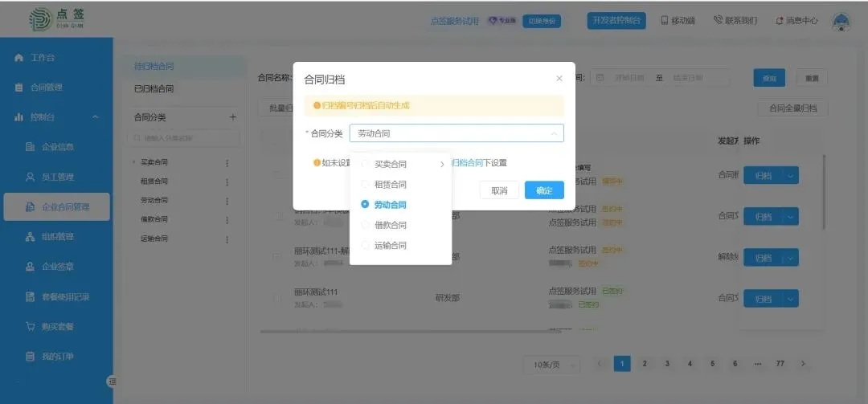This screenshot has width=868, height=404.
Task: Add a new 合同分类 with plus icon
Action: coord(233,117)
